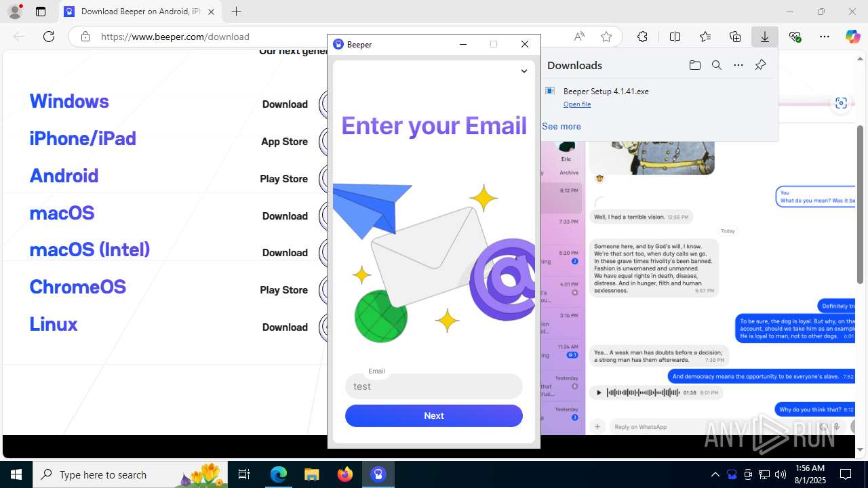Viewport: 868px width, 488px height.
Task: Open File Explorer from taskbar
Action: pyautogui.click(x=311, y=474)
